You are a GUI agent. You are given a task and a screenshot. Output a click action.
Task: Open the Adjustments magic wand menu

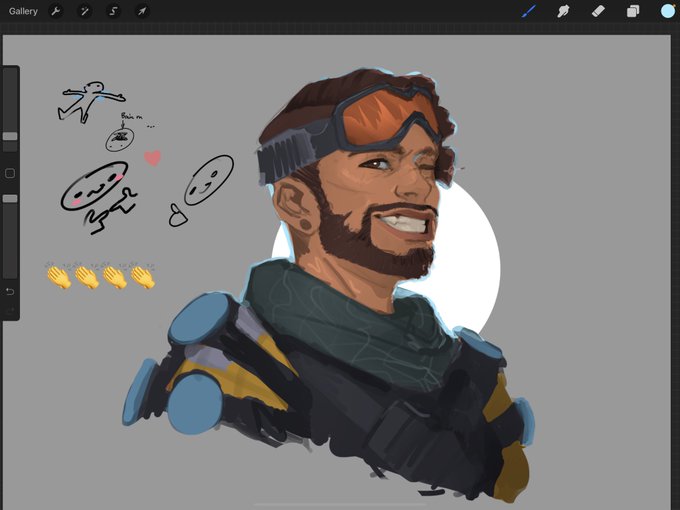84,11
